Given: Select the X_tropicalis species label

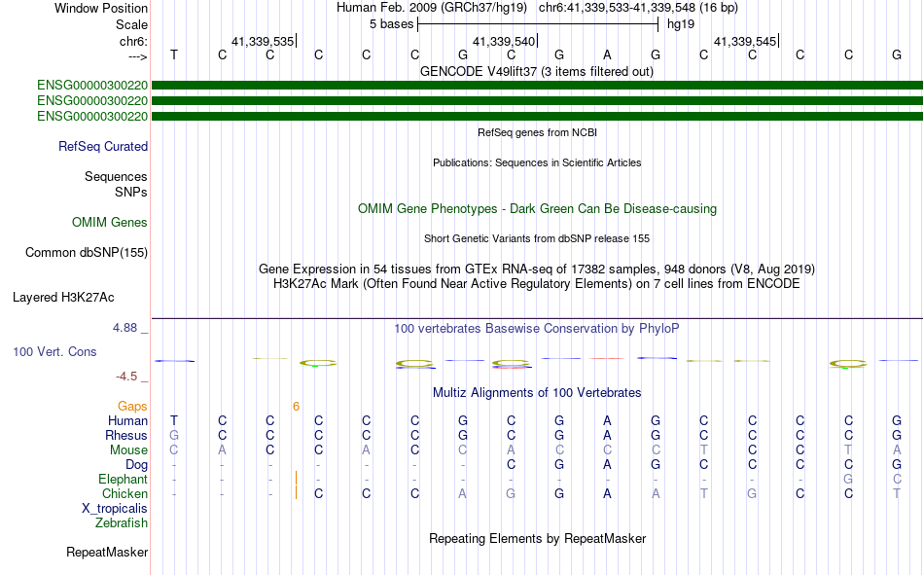Looking at the screenshot, I should pos(115,509).
